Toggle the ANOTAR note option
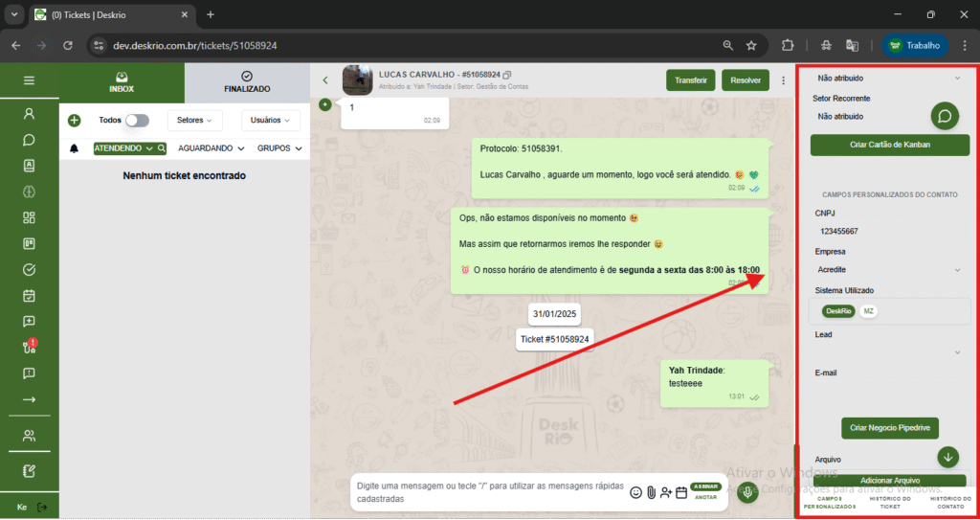 coord(705,497)
